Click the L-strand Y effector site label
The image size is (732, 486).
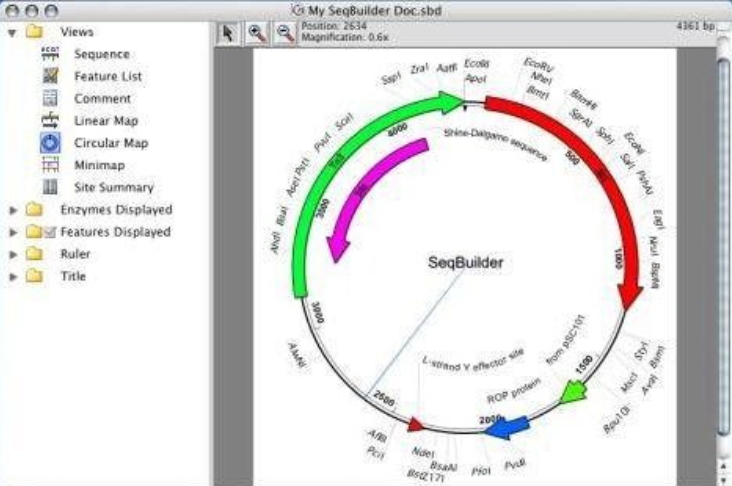point(473,361)
